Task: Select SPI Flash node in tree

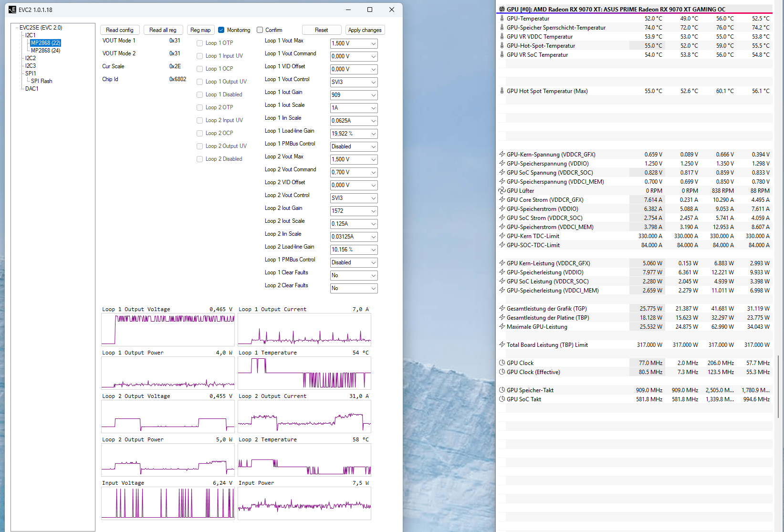Action: (42, 81)
